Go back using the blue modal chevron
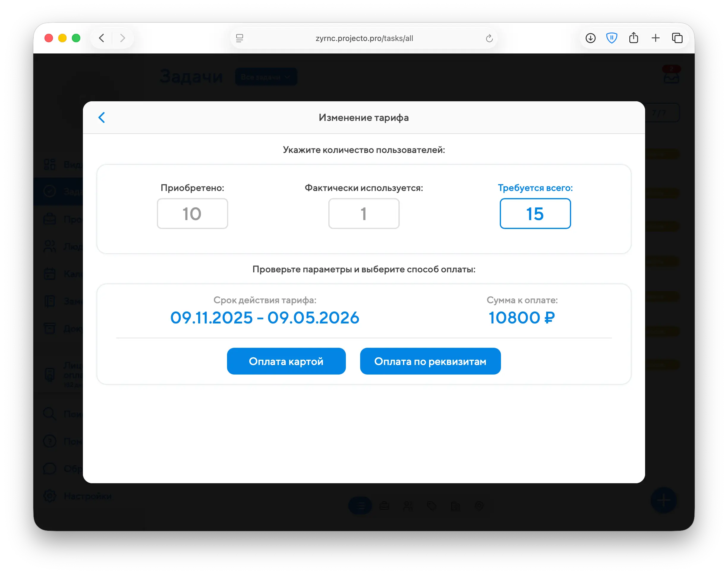728x575 pixels. coord(102,118)
